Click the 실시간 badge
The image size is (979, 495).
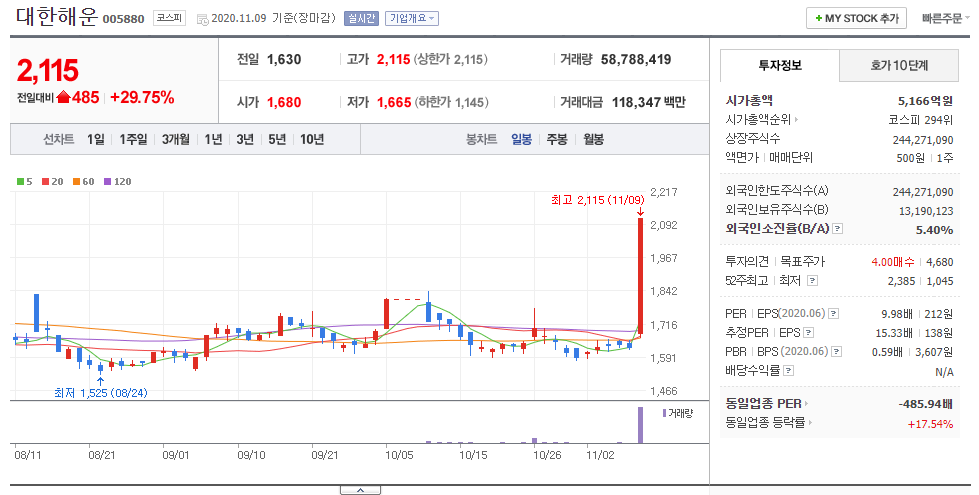click(361, 19)
